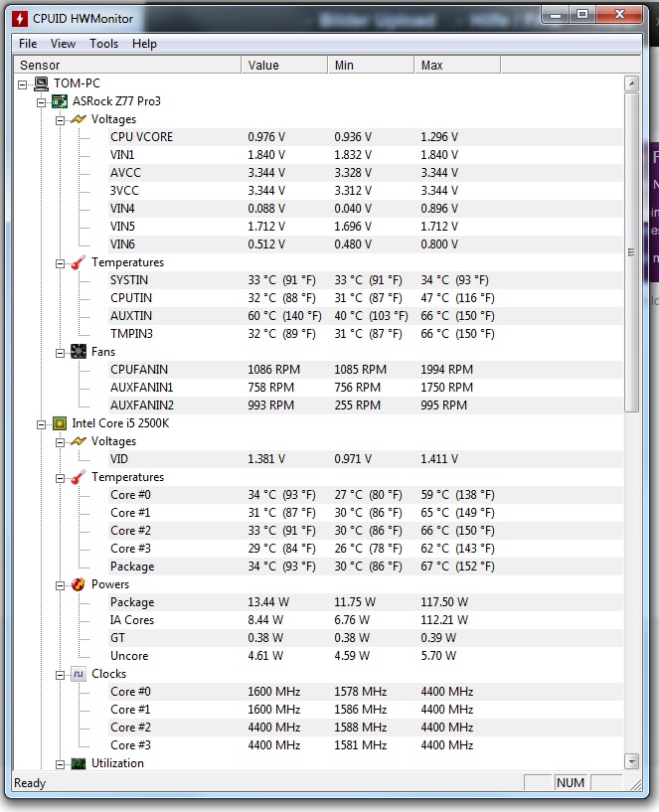The width and height of the screenshot is (659, 812).
Task: Collapse the Intel Core i5 2500K node
Action: coord(41,424)
